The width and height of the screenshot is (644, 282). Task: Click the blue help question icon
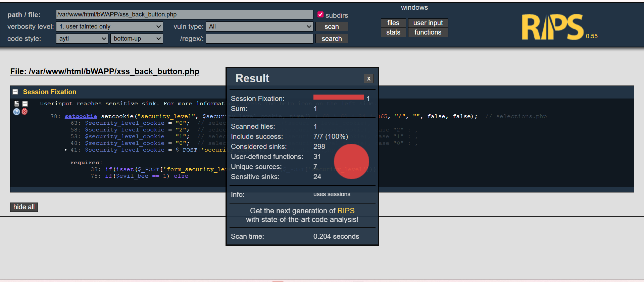coord(16,112)
